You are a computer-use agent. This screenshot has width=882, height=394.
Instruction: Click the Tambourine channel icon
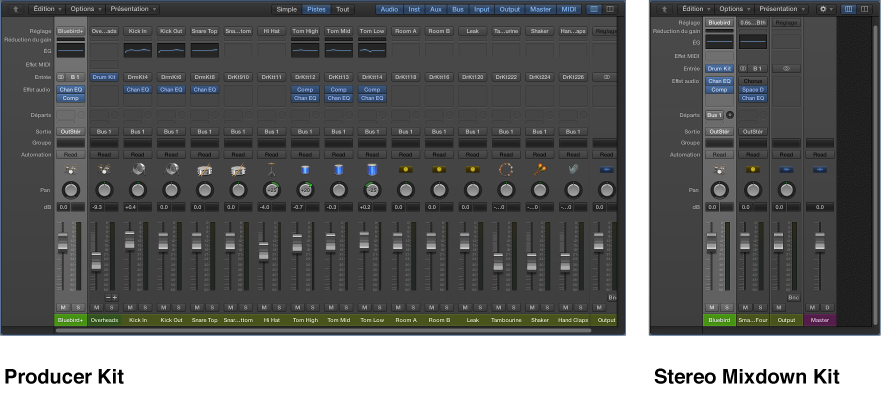(506, 169)
